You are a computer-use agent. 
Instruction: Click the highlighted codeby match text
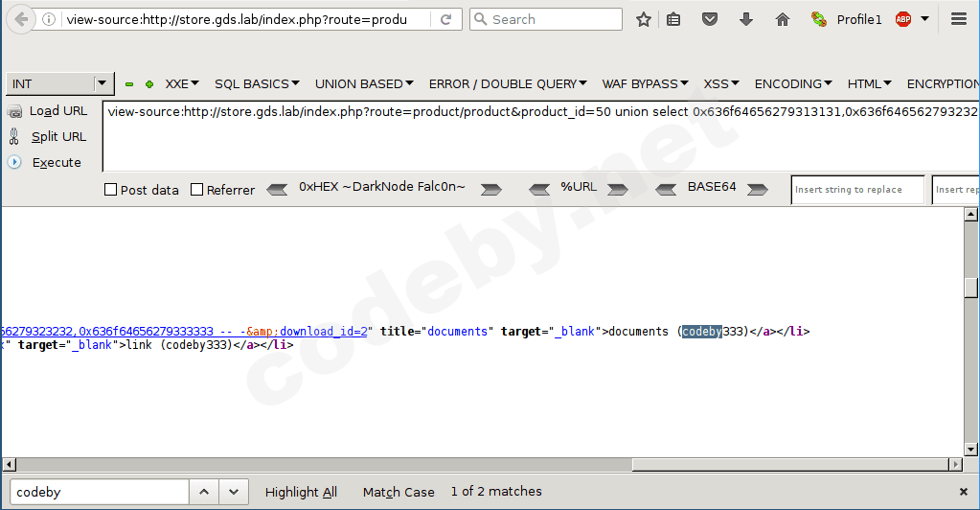pos(702,332)
